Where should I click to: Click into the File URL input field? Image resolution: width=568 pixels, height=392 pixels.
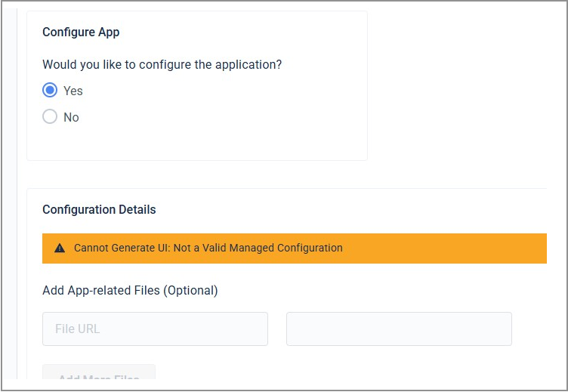[x=155, y=329]
